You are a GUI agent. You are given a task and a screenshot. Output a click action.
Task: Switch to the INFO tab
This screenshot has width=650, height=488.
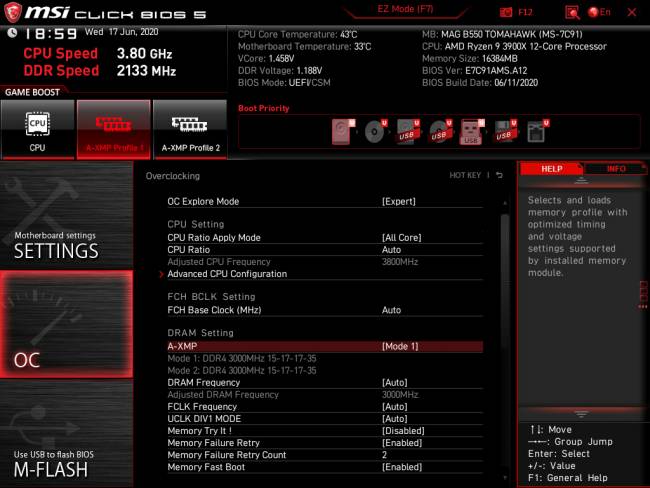(x=616, y=169)
